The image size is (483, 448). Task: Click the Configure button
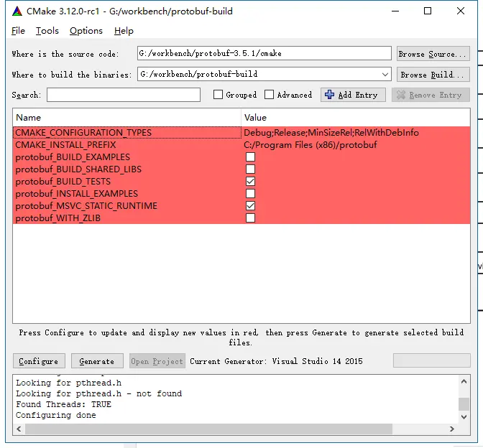point(39,361)
